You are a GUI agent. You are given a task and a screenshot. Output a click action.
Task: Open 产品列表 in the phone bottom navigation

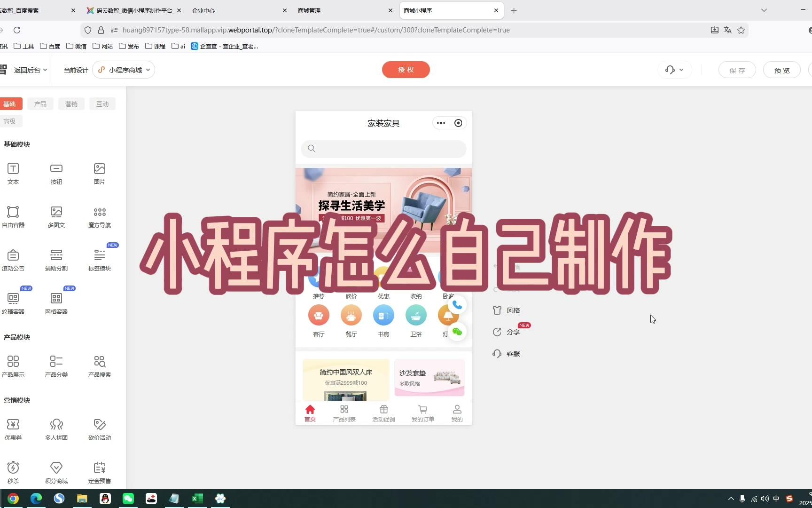(x=344, y=413)
